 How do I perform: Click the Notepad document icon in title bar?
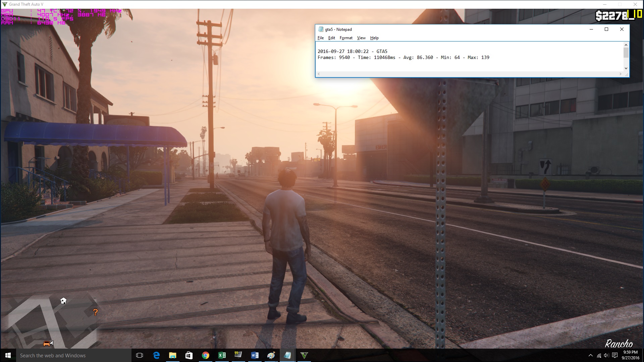click(321, 29)
